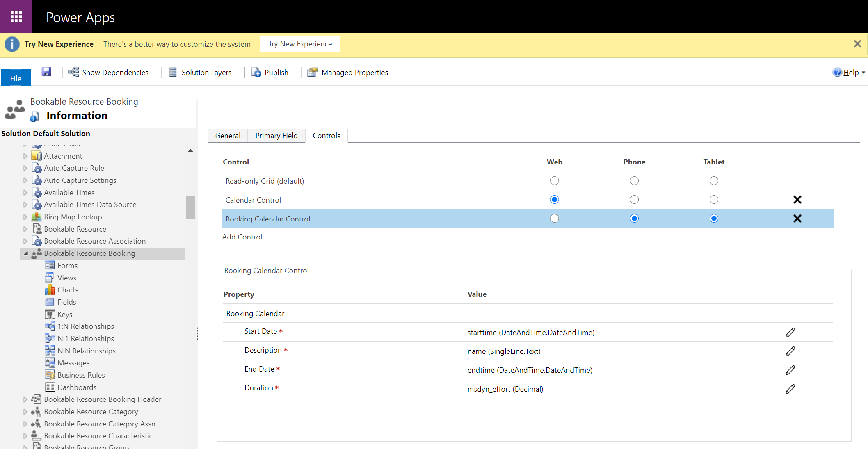Click the edit pencil icon for Duration
Image resolution: width=868 pixels, height=449 pixels.
coord(790,389)
